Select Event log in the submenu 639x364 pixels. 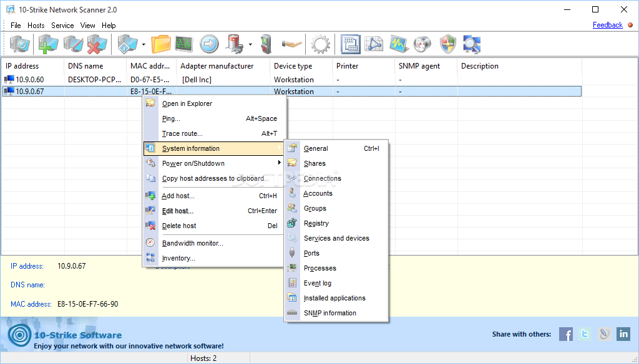click(x=336, y=283)
